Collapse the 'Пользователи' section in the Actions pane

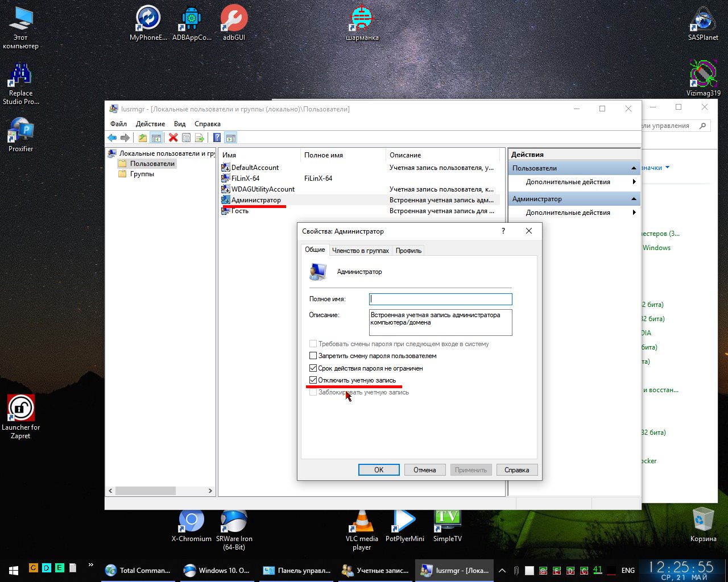pos(634,168)
